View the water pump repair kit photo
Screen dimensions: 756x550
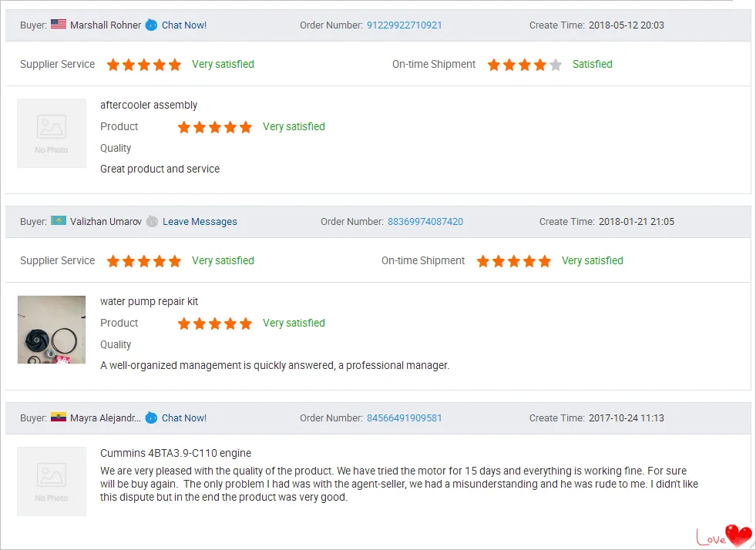tap(52, 330)
